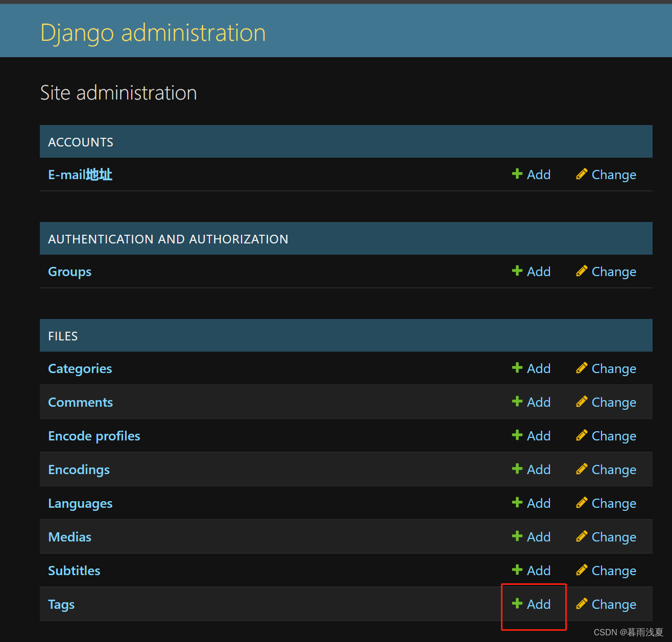Click the Add text for Encodings
Image resolution: width=672 pixels, height=642 pixels.
pyautogui.click(x=539, y=470)
